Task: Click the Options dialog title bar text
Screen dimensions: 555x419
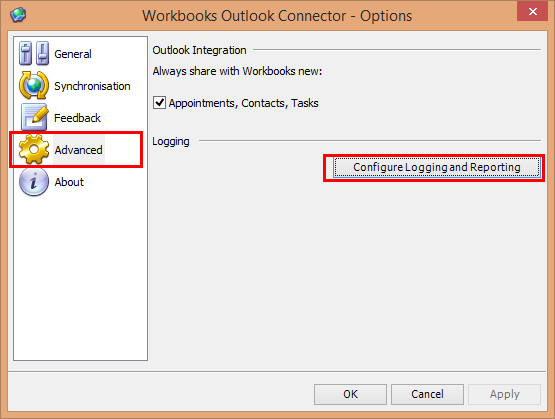Action: point(277,16)
